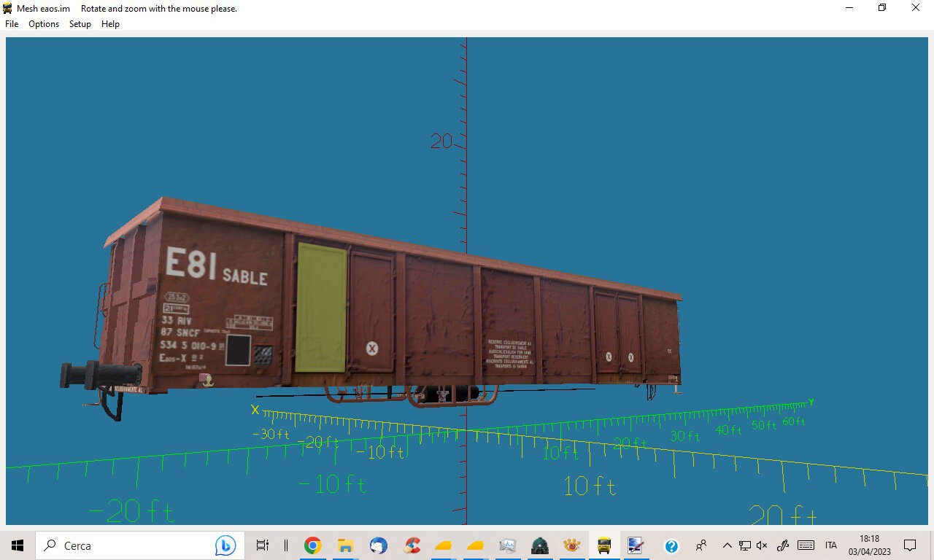Click the 20 mark on the vertical axis
Image resolution: width=934 pixels, height=560 pixels.
tap(441, 141)
